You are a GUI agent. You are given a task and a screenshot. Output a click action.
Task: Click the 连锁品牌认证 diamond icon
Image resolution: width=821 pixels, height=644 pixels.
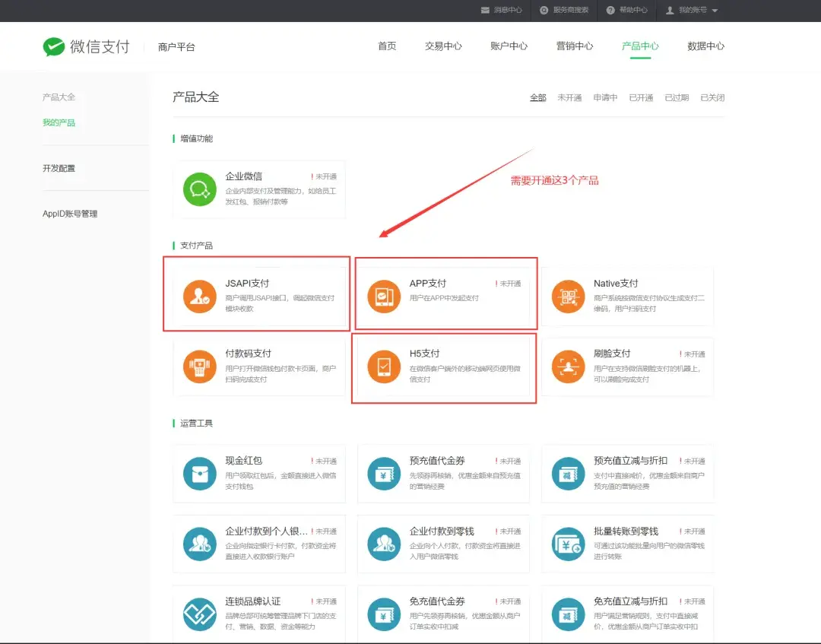pos(199,613)
